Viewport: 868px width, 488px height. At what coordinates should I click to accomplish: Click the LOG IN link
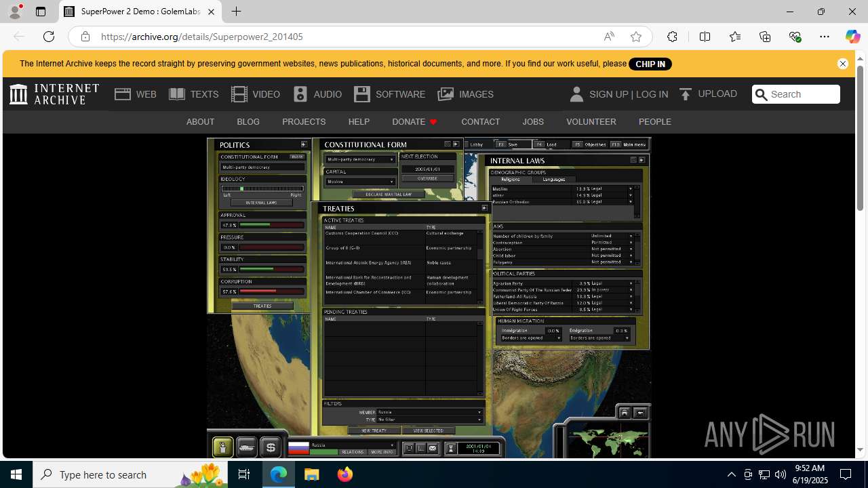tap(652, 94)
